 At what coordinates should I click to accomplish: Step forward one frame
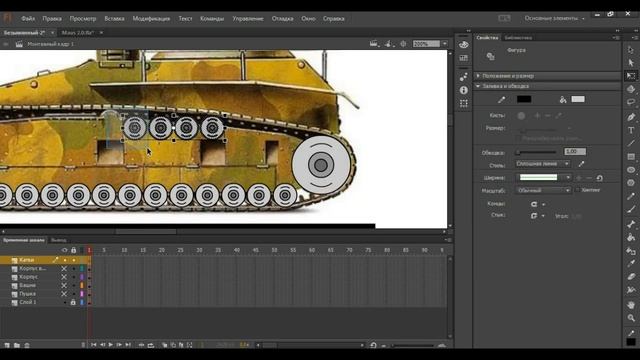pyautogui.click(x=119, y=345)
